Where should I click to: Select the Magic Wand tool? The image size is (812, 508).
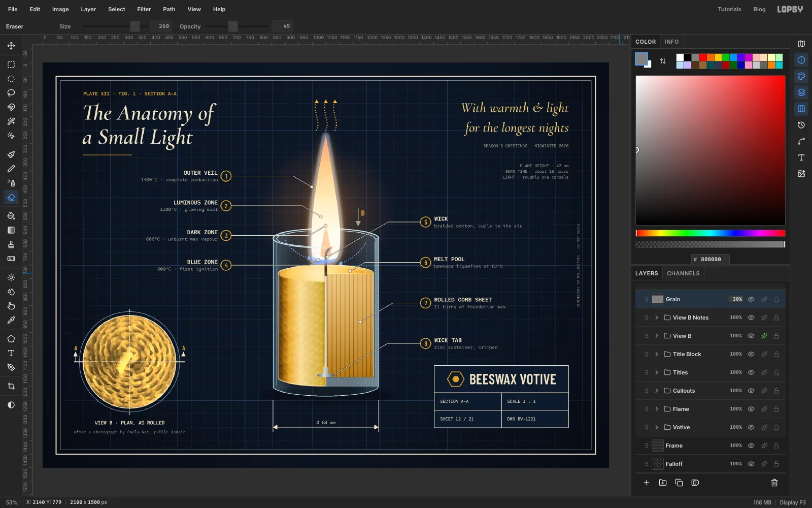(x=11, y=121)
